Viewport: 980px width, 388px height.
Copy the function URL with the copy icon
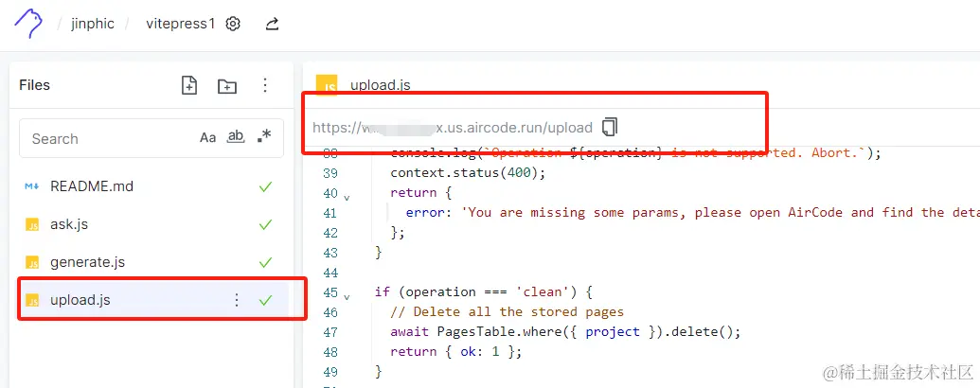tap(610, 128)
